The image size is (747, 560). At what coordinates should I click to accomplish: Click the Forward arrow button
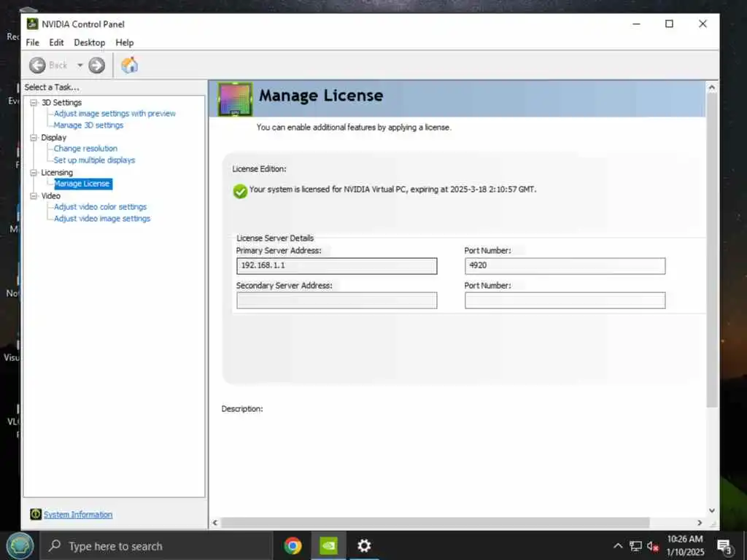pyautogui.click(x=97, y=65)
